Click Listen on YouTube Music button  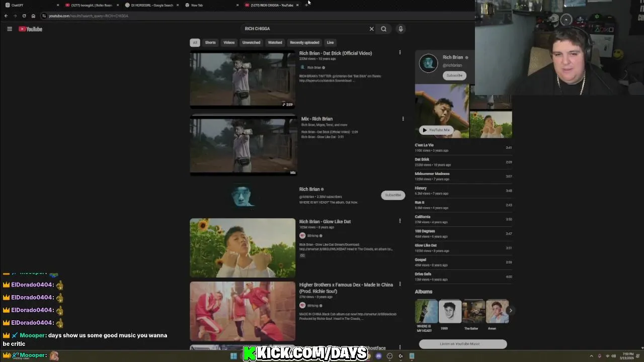point(463,344)
